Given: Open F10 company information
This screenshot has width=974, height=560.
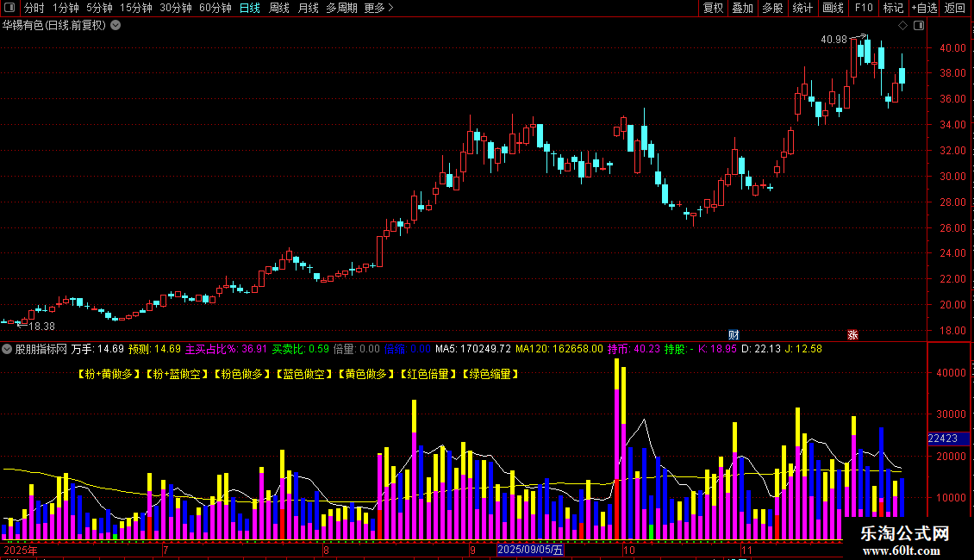Looking at the screenshot, I should pos(864,8).
